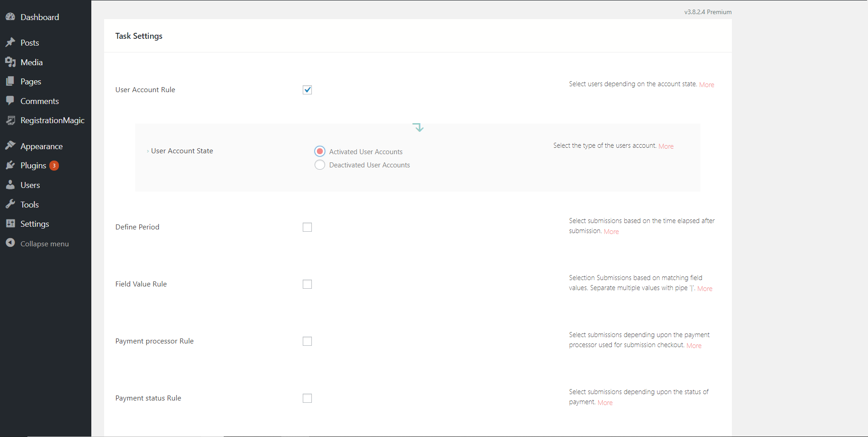
Task: Uncheck the User Account Rule checkbox
Action: 307,90
